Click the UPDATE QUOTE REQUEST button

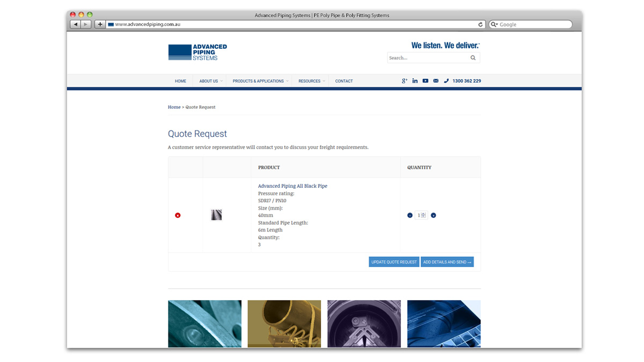(394, 262)
